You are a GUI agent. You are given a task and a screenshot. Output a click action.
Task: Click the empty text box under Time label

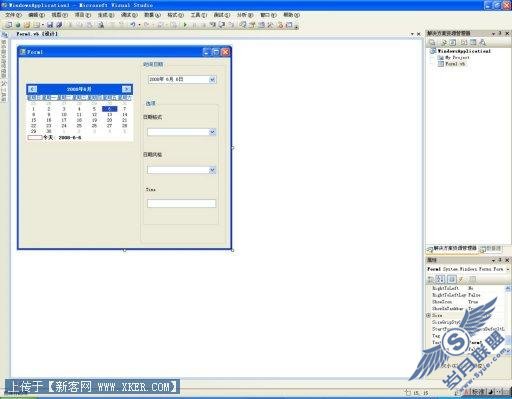181,203
